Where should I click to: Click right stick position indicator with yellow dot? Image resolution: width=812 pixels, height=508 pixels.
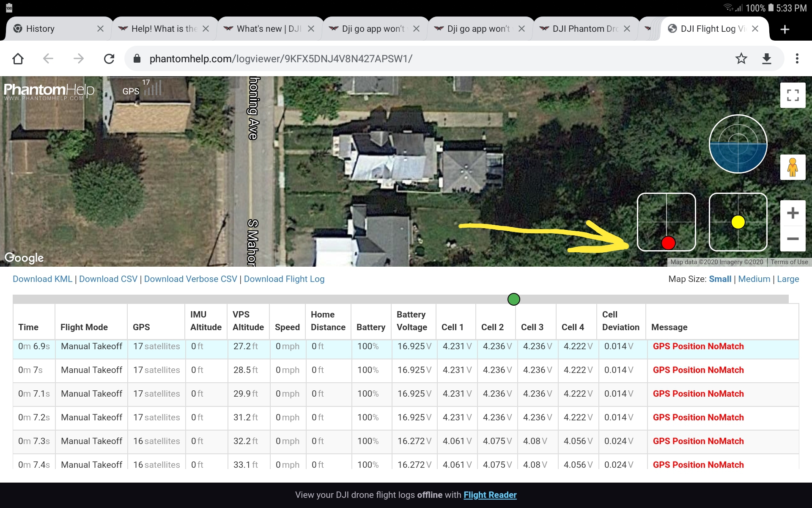pyautogui.click(x=738, y=222)
